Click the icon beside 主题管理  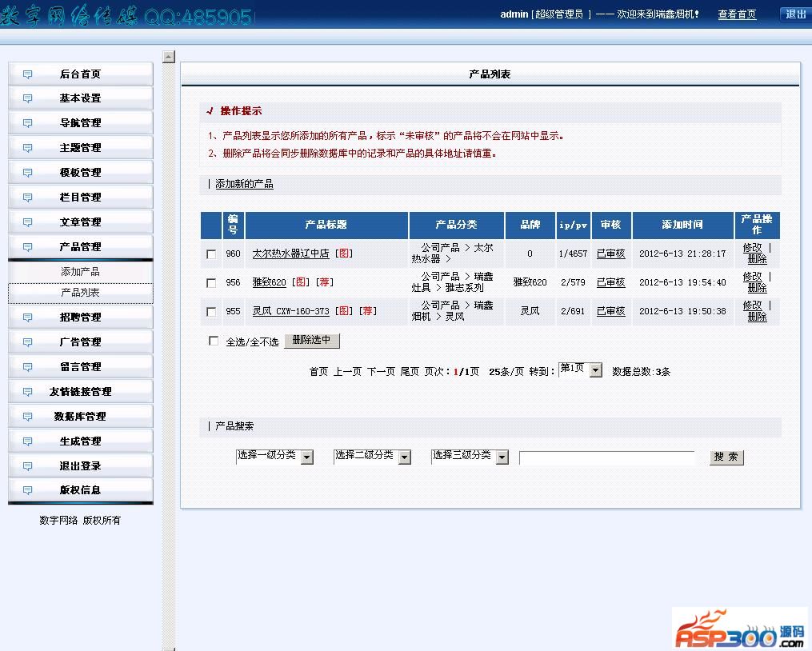click(27, 148)
